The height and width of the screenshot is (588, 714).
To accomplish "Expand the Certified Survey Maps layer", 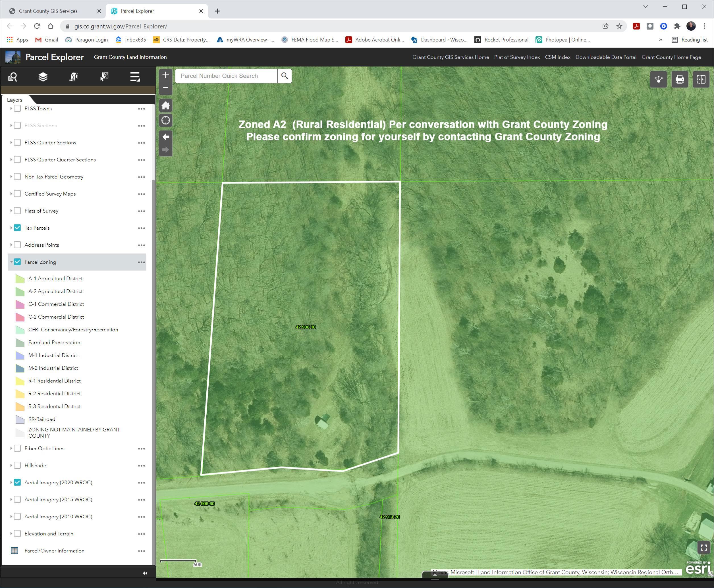I will [11, 194].
